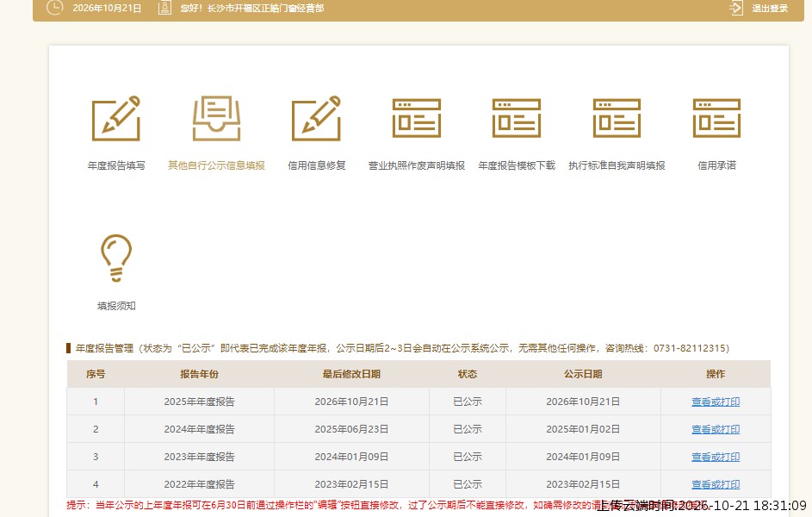Open the 其他自行公示信息填报 inbox icon
The image size is (812, 517).
point(216,118)
